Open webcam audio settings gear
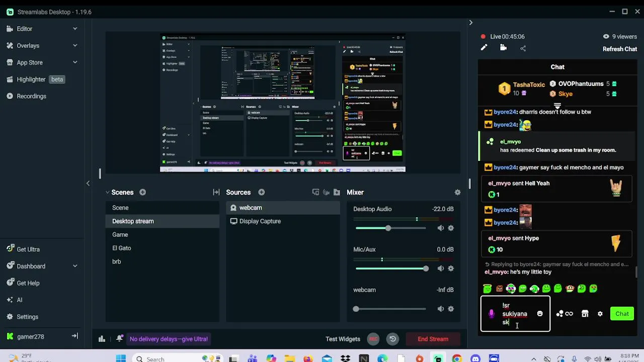Image resolution: width=644 pixels, height=362 pixels. pos(451,309)
